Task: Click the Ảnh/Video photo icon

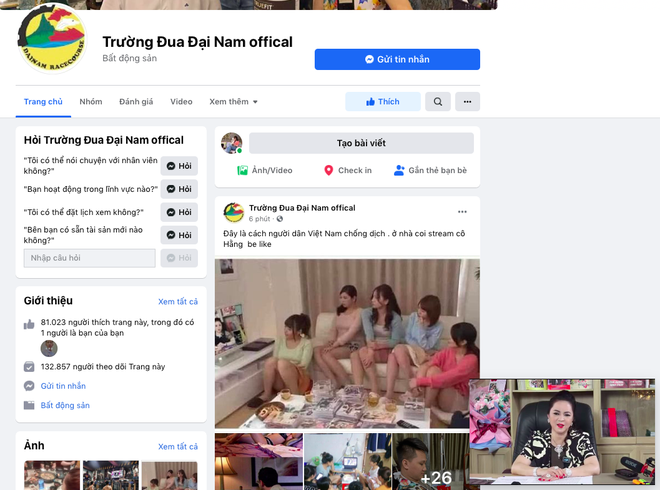Action: click(x=243, y=171)
